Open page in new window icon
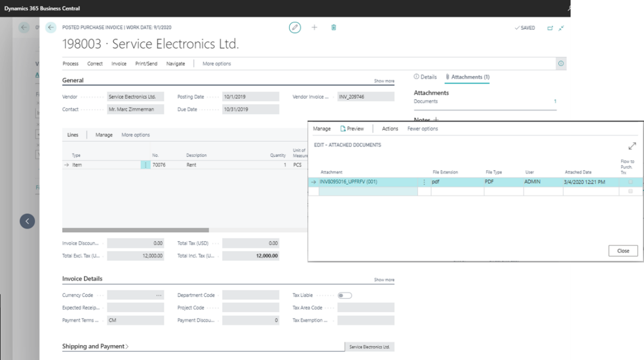The height and width of the screenshot is (360, 644). tap(550, 28)
